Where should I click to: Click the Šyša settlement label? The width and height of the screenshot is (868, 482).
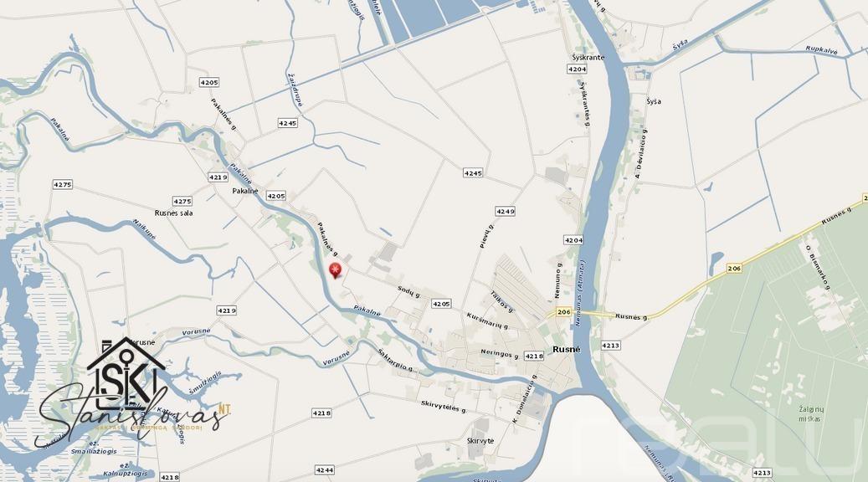pos(653,102)
